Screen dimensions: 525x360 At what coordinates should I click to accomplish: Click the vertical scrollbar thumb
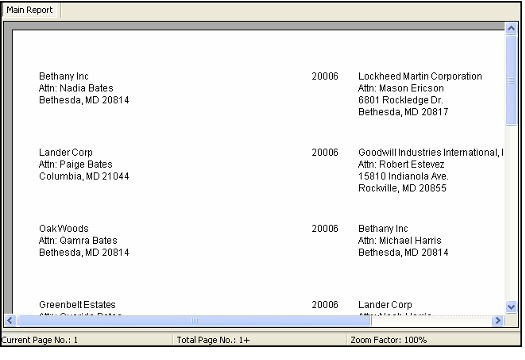[511, 80]
